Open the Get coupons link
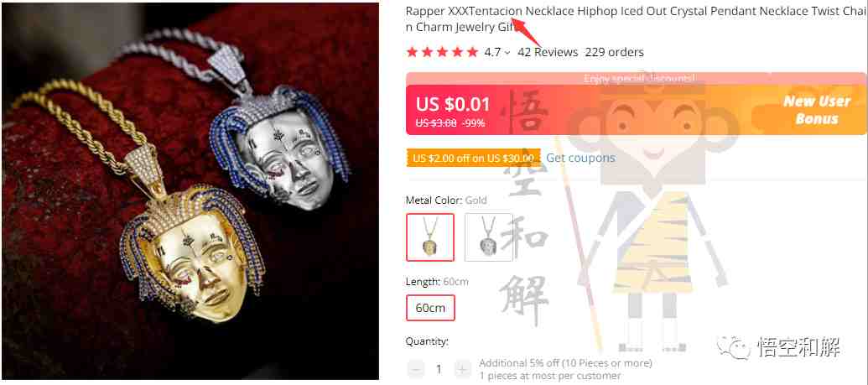 [580, 158]
